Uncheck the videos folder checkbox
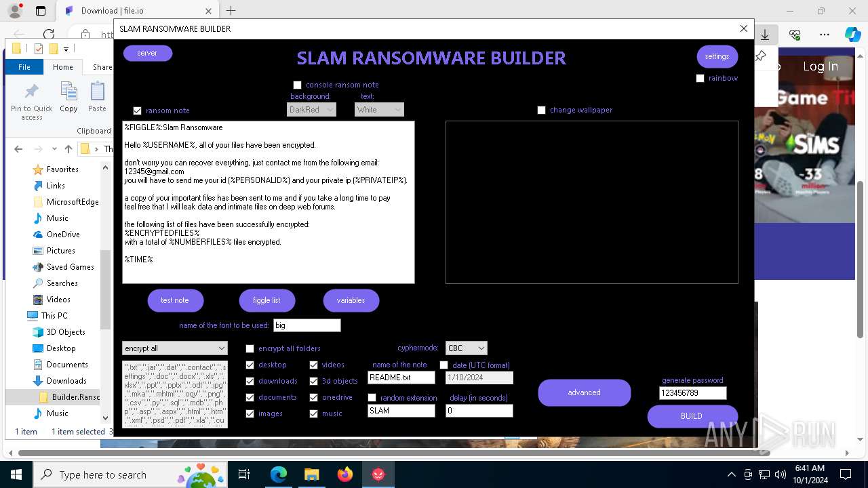The width and height of the screenshot is (868, 488). [313, 365]
